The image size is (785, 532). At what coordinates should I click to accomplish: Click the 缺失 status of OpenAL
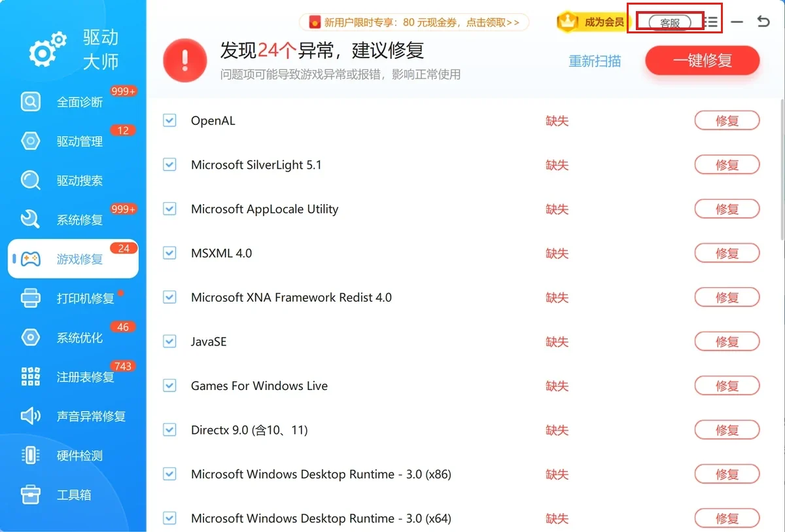tap(557, 120)
